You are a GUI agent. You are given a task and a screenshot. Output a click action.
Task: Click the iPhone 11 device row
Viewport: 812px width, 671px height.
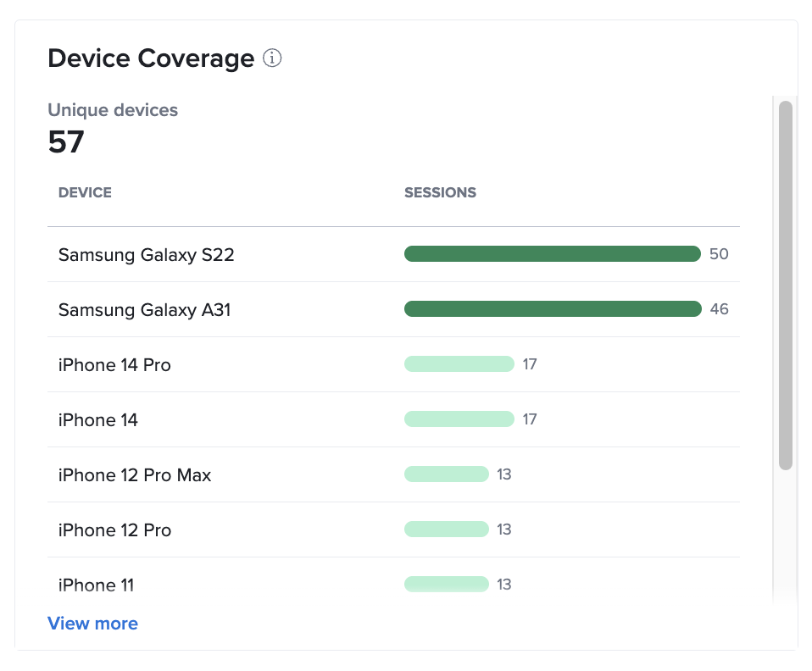click(96, 585)
